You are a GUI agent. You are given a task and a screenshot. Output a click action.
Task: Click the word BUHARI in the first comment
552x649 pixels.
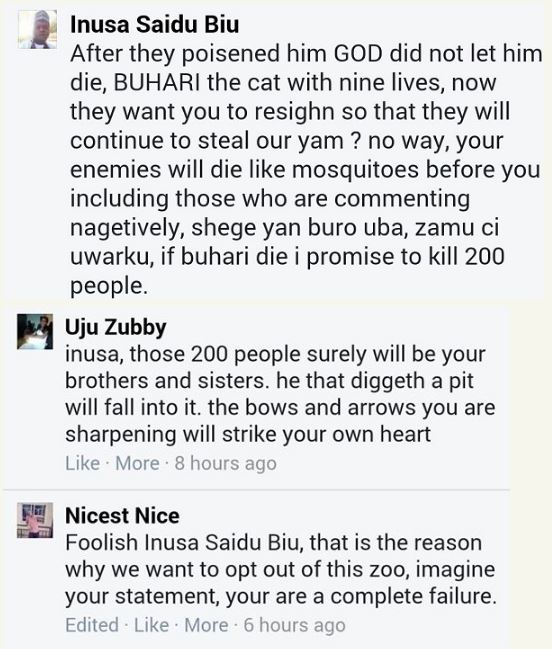[156, 83]
